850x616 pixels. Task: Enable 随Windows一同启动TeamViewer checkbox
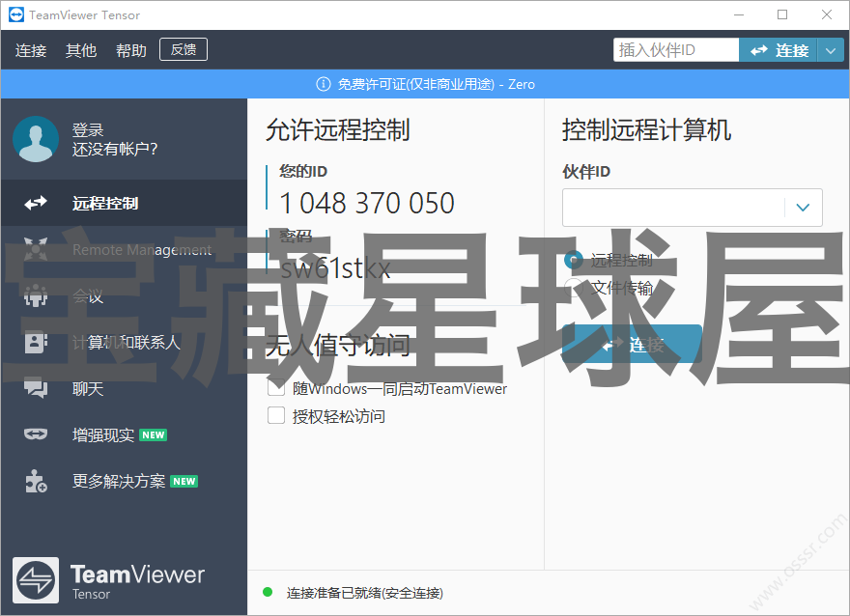pos(276,388)
